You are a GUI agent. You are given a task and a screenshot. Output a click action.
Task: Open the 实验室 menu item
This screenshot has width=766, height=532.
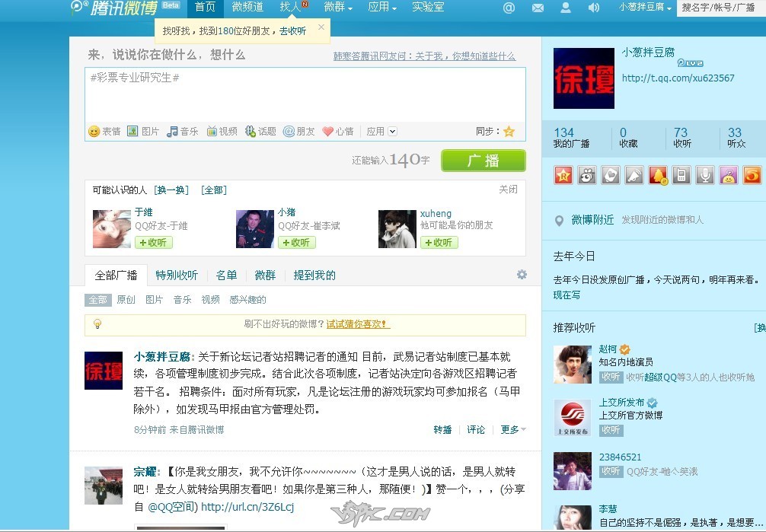[428, 7]
